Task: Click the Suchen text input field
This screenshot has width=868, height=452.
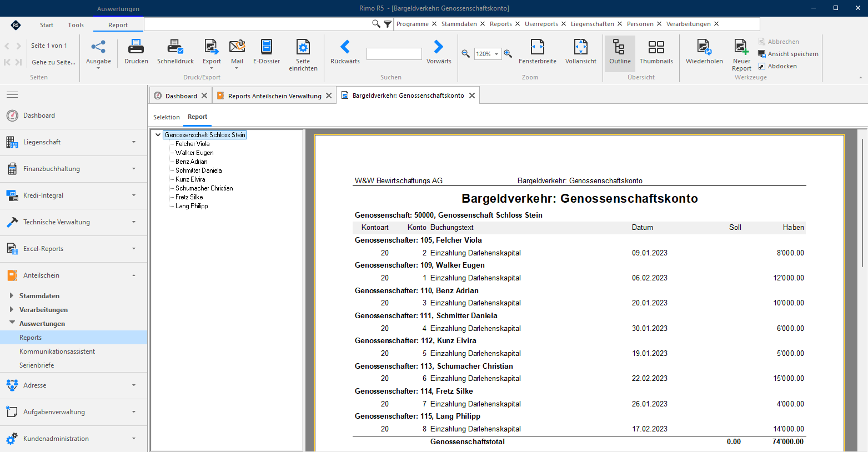Action: tap(394, 54)
